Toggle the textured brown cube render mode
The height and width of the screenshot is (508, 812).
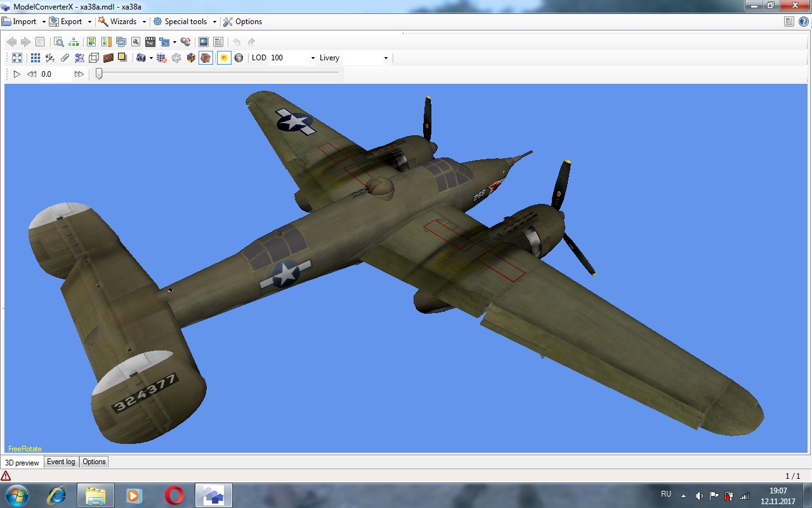click(206, 58)
